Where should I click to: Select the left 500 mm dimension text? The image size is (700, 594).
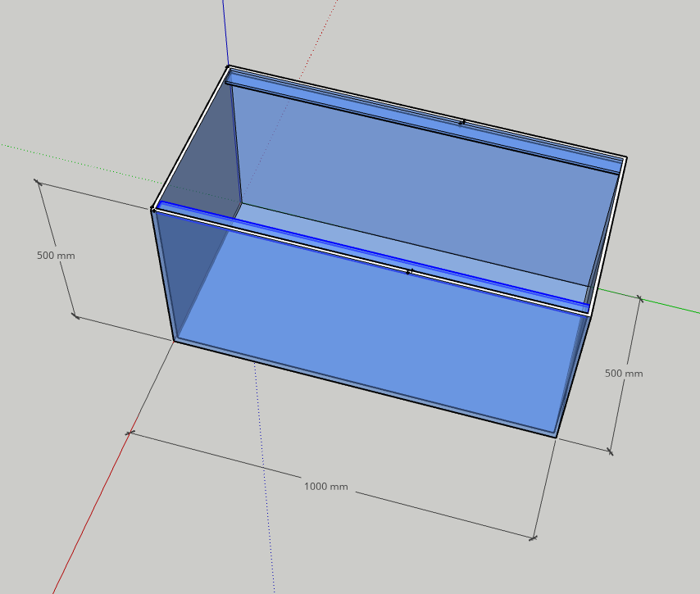56,256
